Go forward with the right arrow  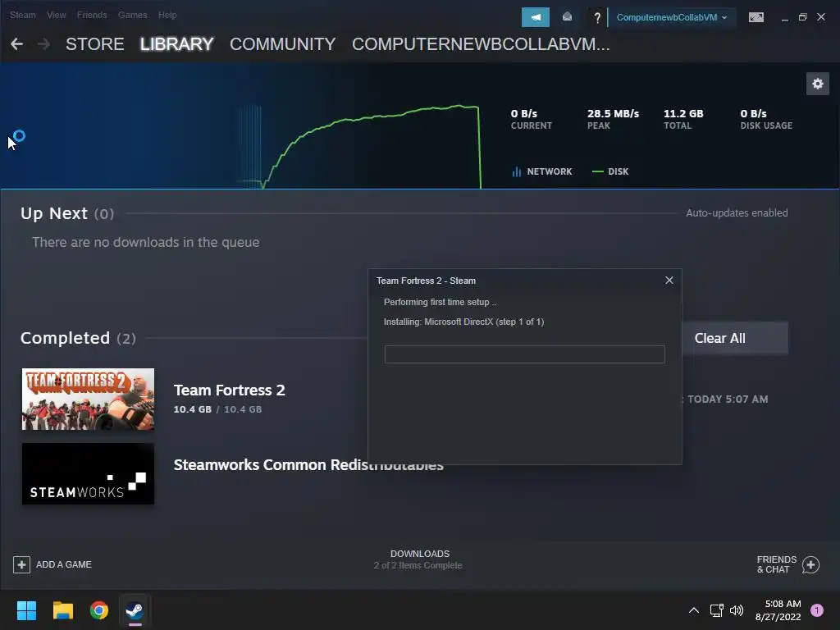[44, 44]
